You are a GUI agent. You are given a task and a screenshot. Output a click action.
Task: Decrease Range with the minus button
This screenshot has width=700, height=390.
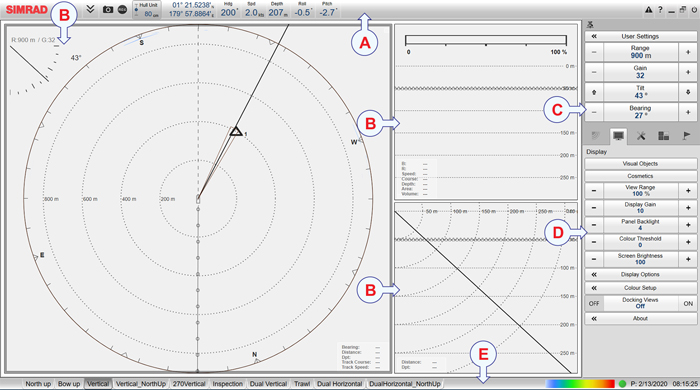coord(594,52)
